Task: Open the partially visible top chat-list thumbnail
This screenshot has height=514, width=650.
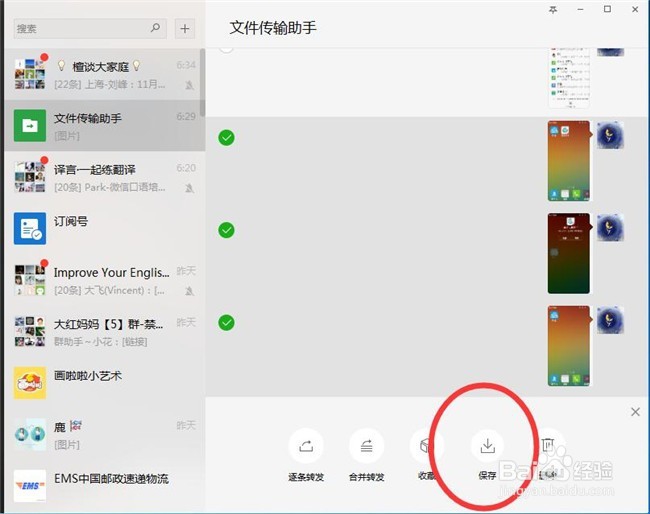Action: point(569,78)
